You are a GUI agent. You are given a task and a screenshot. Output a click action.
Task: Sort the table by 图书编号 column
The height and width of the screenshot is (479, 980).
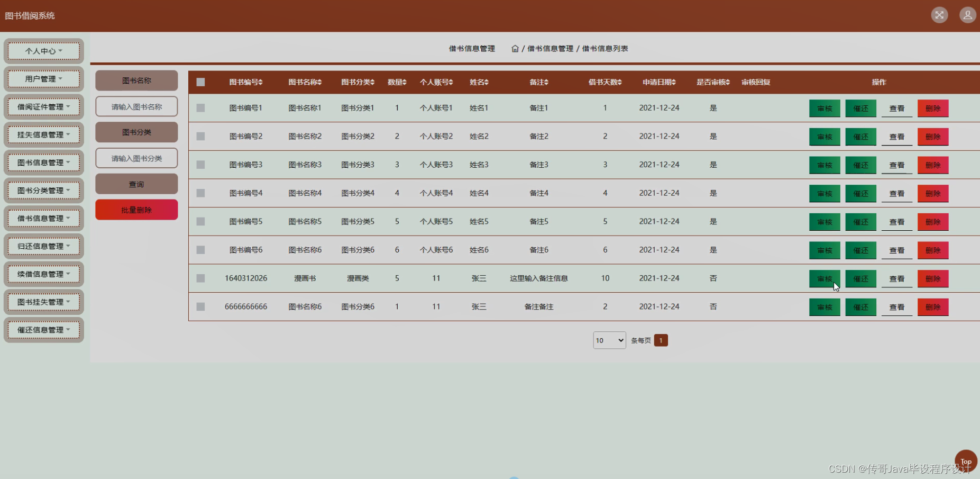point(245,82)
